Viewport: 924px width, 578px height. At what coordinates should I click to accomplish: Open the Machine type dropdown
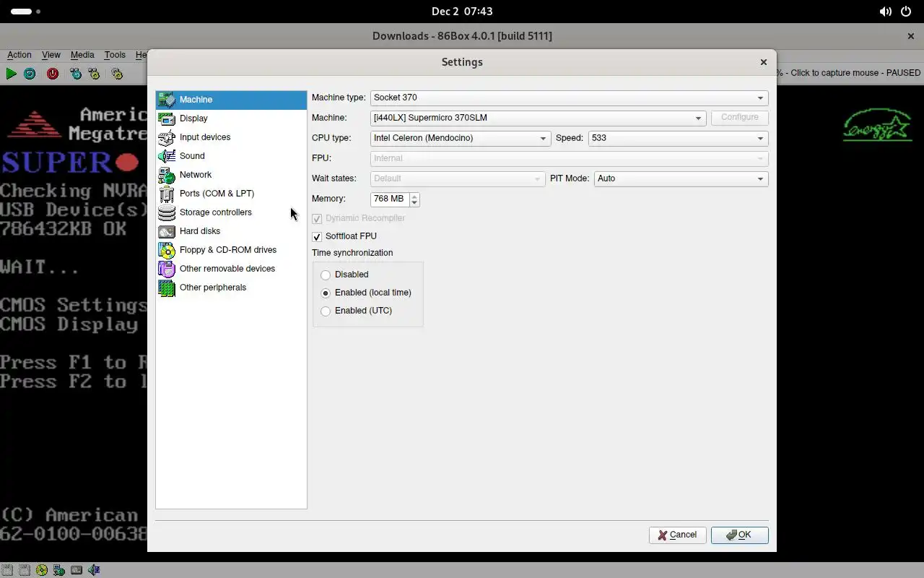pyautogui.click(x=569, y=98)
